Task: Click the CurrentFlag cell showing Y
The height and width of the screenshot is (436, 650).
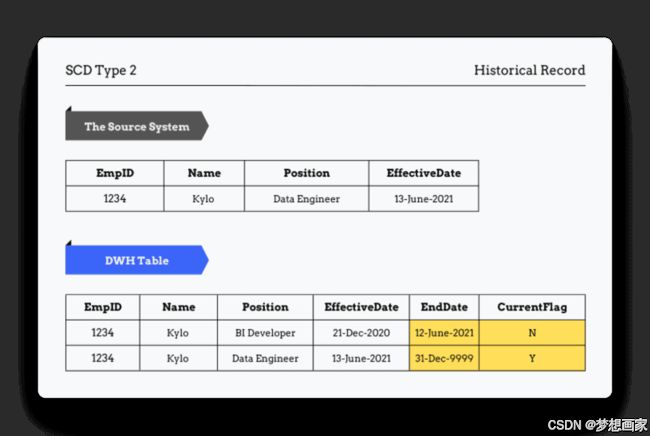Action: coord(532,358)
